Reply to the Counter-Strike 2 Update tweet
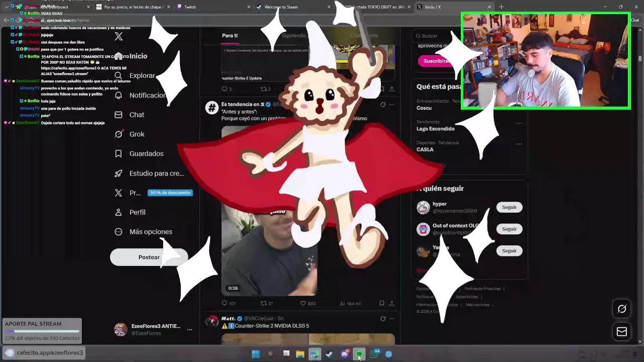644x362 pixels. tap(226, 89)
